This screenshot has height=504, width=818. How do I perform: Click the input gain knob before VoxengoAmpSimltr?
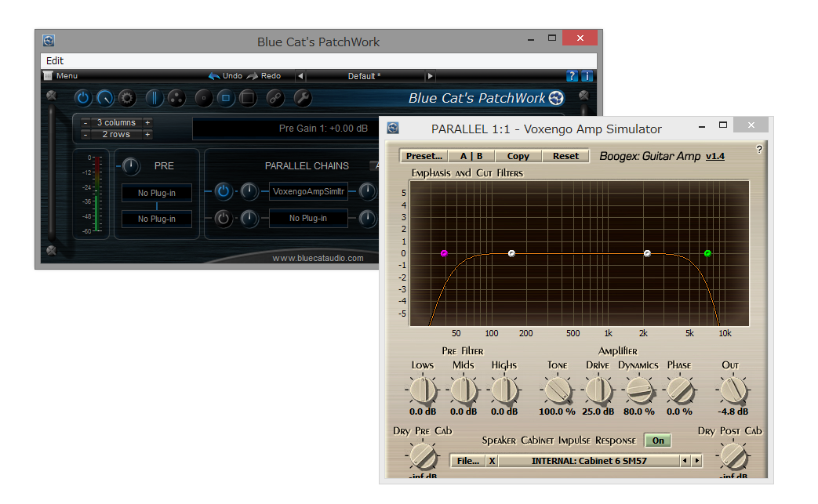pyautogui.click(x=249, y=191)
